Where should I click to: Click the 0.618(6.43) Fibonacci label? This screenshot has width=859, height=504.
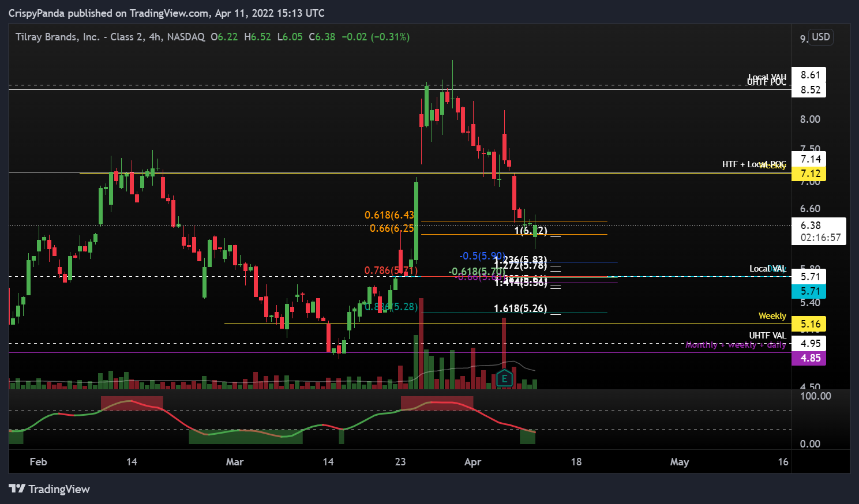coord(389,215)
